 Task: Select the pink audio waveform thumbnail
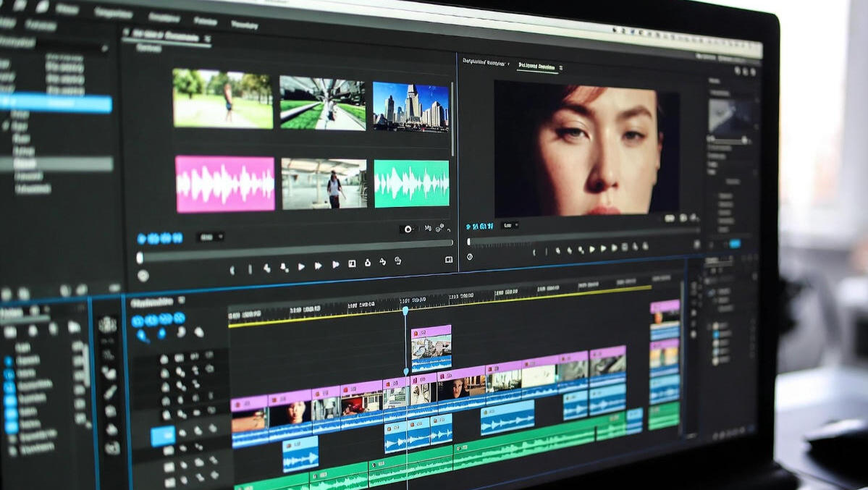coord(224,184)
